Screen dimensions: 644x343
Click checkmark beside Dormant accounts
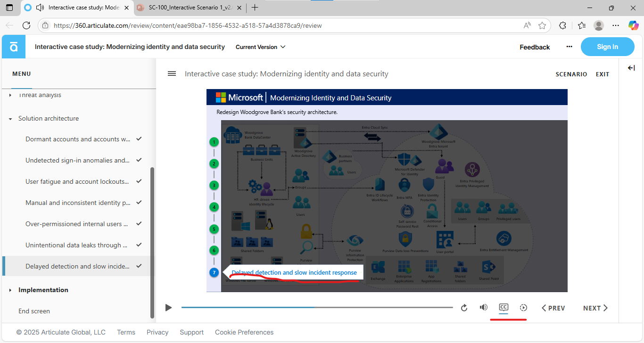click(x=139, y=139)
